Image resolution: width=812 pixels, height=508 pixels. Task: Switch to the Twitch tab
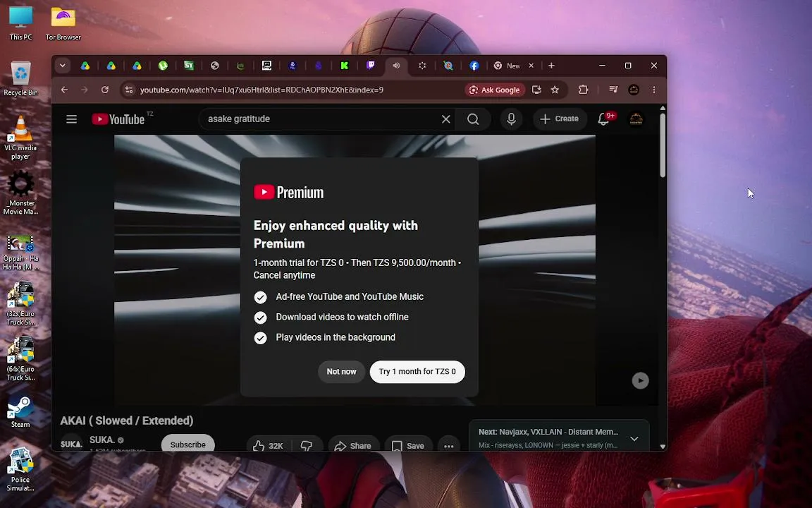tap(370, 66)
